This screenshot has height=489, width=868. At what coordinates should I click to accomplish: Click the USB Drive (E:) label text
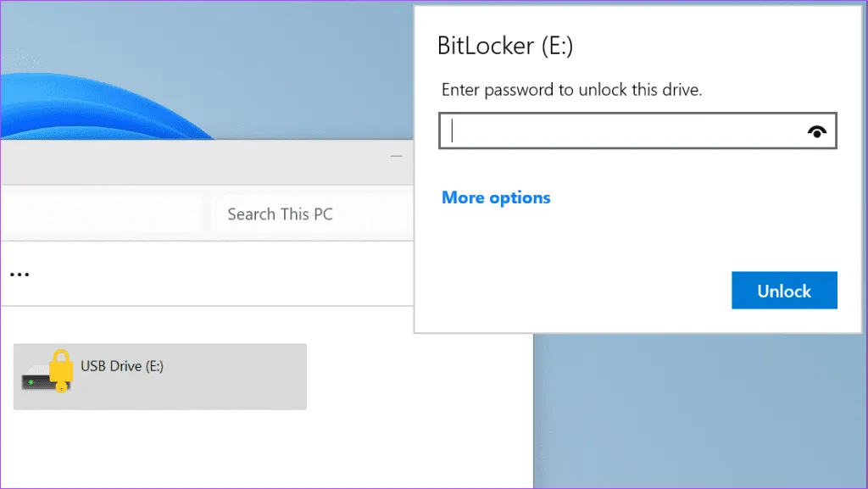tap(122, 366)
